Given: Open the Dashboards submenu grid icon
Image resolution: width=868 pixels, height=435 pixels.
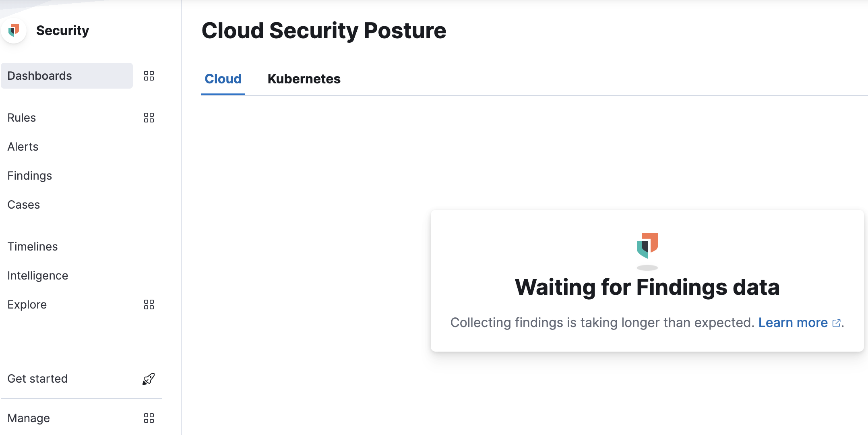Looking at the screenshot, I should click(149, 76).
